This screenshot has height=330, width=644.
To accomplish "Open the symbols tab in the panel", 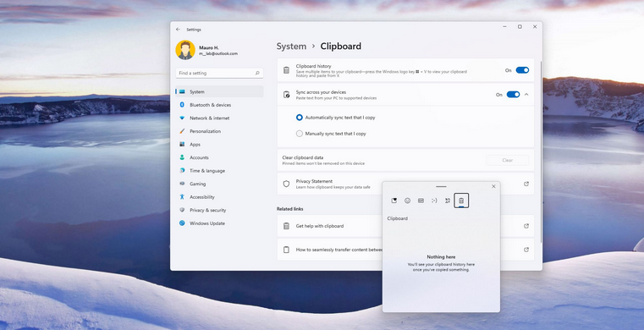I will (x=448, y=201).
